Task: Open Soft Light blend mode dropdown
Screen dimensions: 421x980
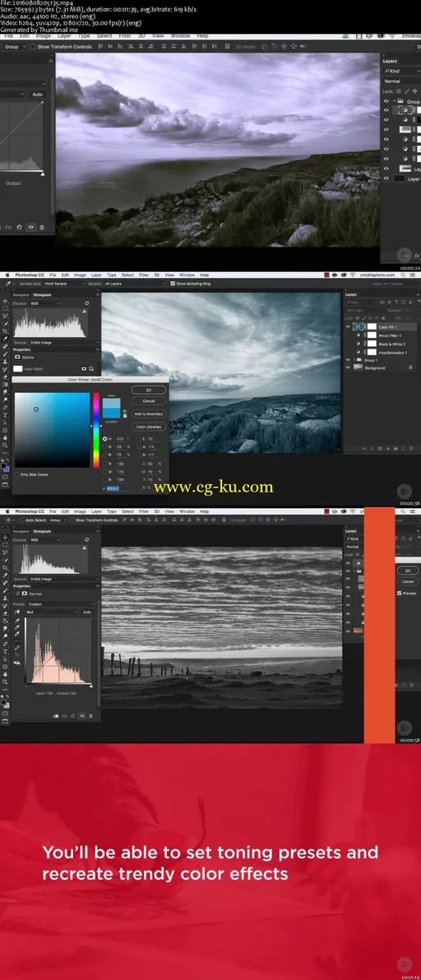Action: [x=364, y=310]
